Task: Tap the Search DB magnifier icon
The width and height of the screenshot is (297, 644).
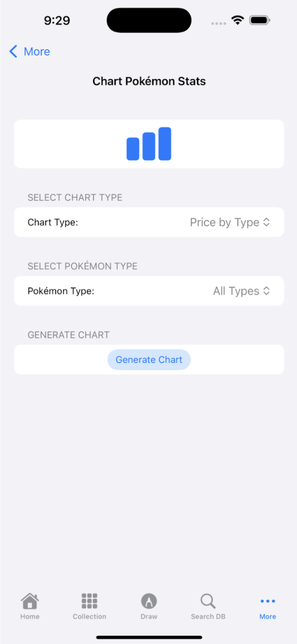Action: point(208,601)
